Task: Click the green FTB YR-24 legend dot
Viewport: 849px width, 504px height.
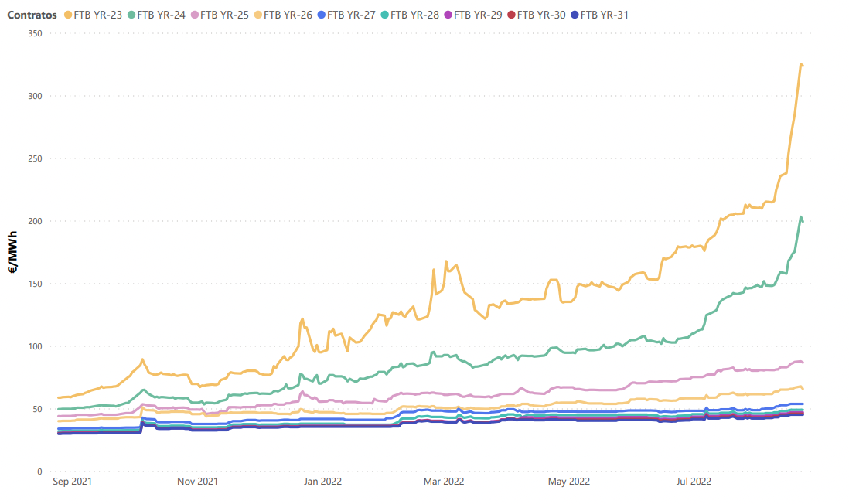Action: click(131, 15)
